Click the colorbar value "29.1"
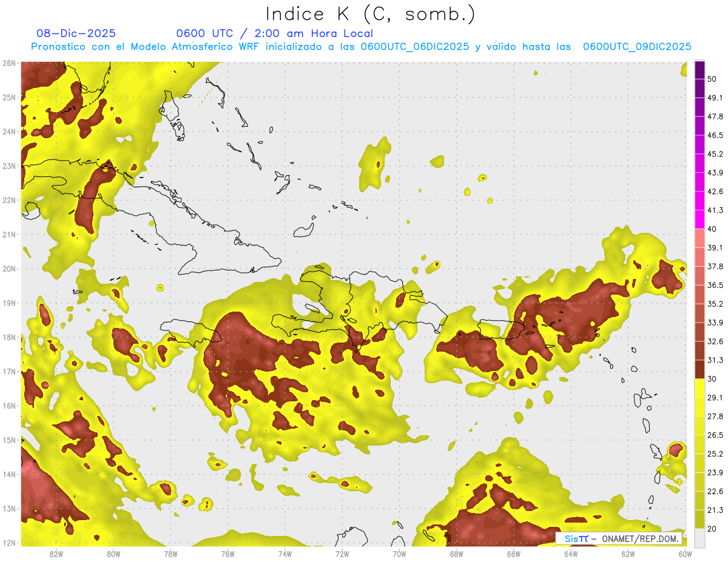728x562 pixels. [715, 398]
